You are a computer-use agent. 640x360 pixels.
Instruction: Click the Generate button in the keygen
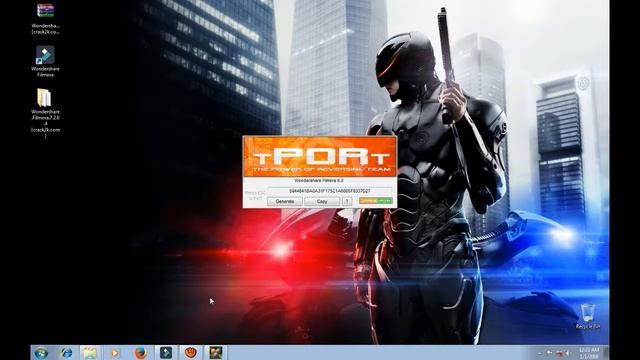[285, 201]
